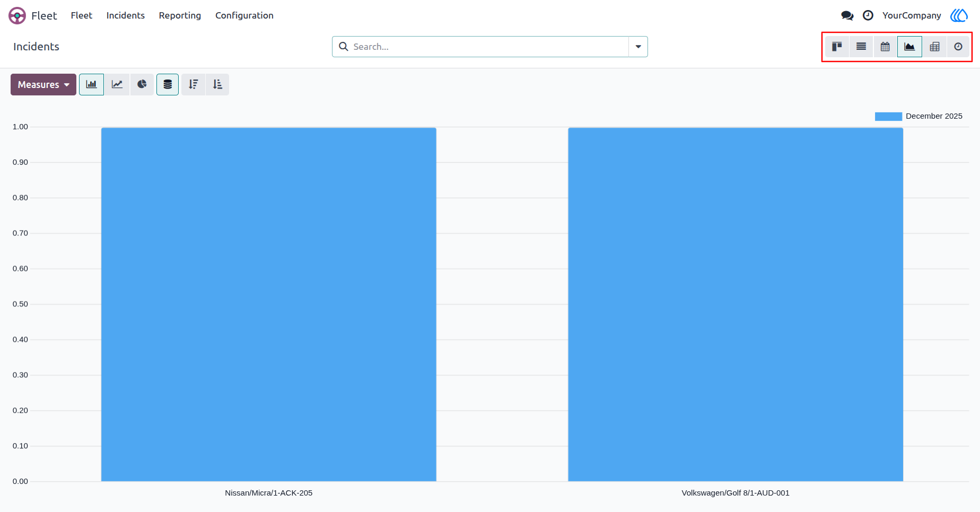Open the Configuration menu

click(244, 15)
